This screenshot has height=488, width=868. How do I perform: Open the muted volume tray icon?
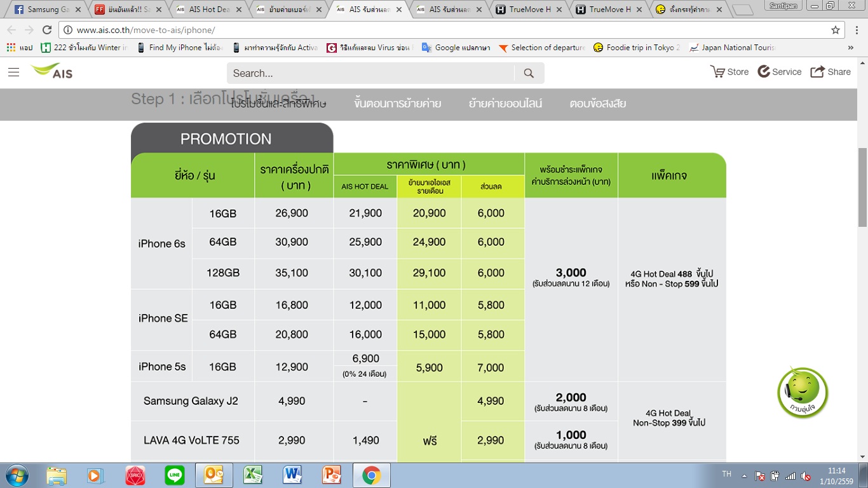click(x=806, y=476)
